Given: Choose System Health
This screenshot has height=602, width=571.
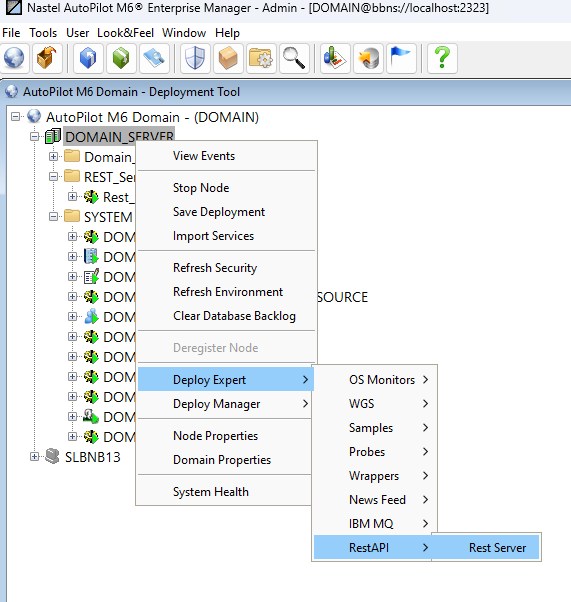Looking at the screenshot, I should coord(225,492).
